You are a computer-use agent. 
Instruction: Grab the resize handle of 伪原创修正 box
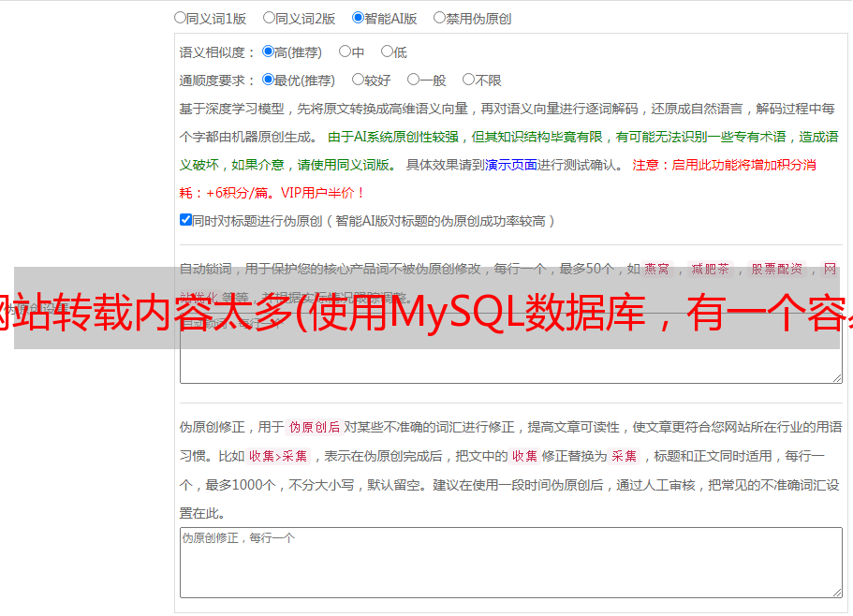(837, 593)
